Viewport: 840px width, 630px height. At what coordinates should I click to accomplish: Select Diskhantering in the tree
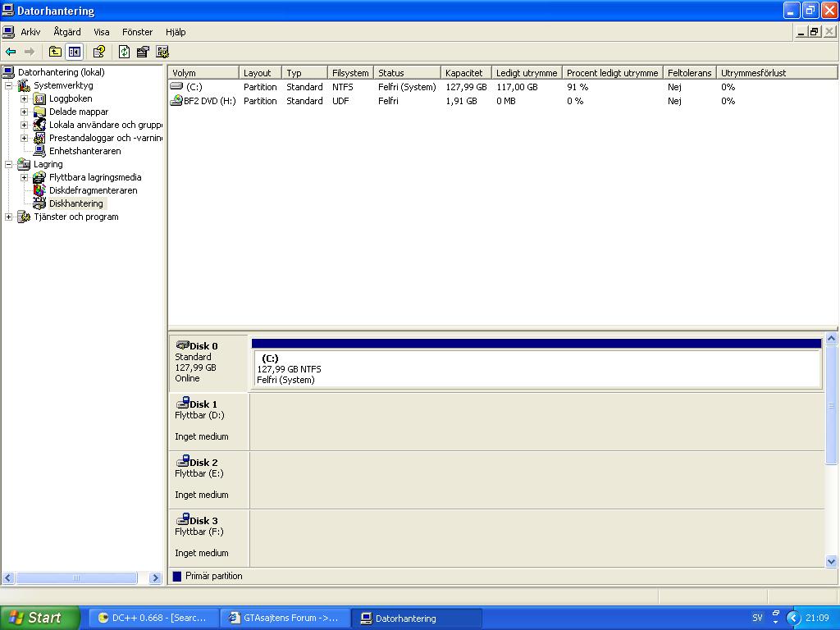pyautogui.click(x=75, y=203)
